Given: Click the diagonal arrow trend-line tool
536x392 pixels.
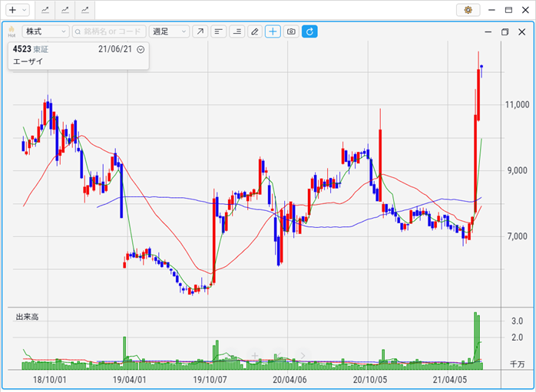Looking at the screenshot, I should [x=200, y=31].
